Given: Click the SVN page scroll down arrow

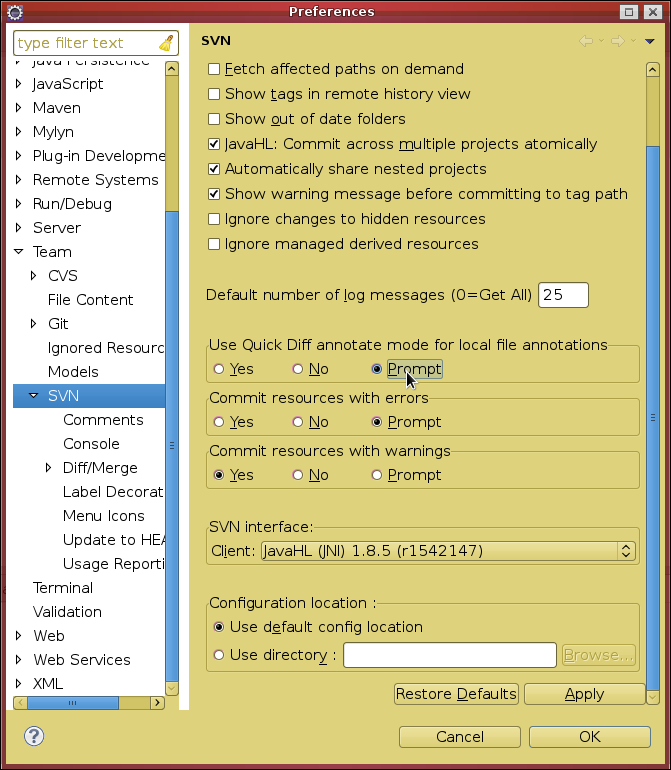Looking at the screenshot, I should click(653, 697).
